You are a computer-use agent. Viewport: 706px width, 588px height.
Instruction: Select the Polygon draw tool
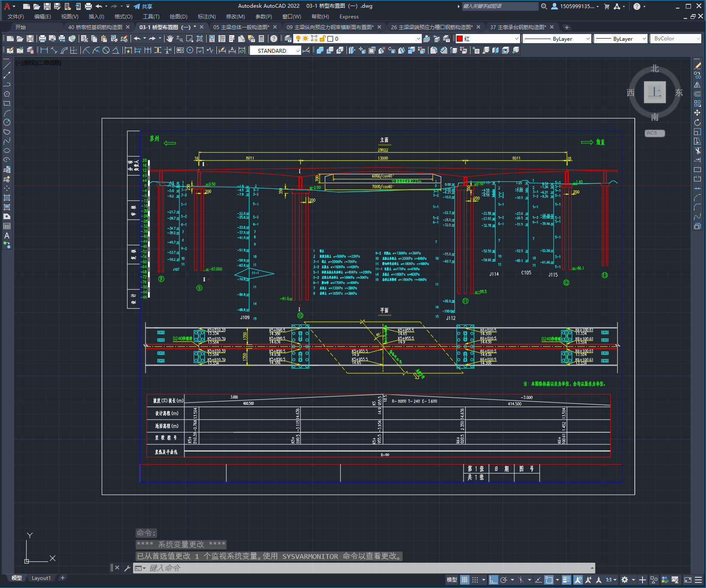click(x=7, y=94)
